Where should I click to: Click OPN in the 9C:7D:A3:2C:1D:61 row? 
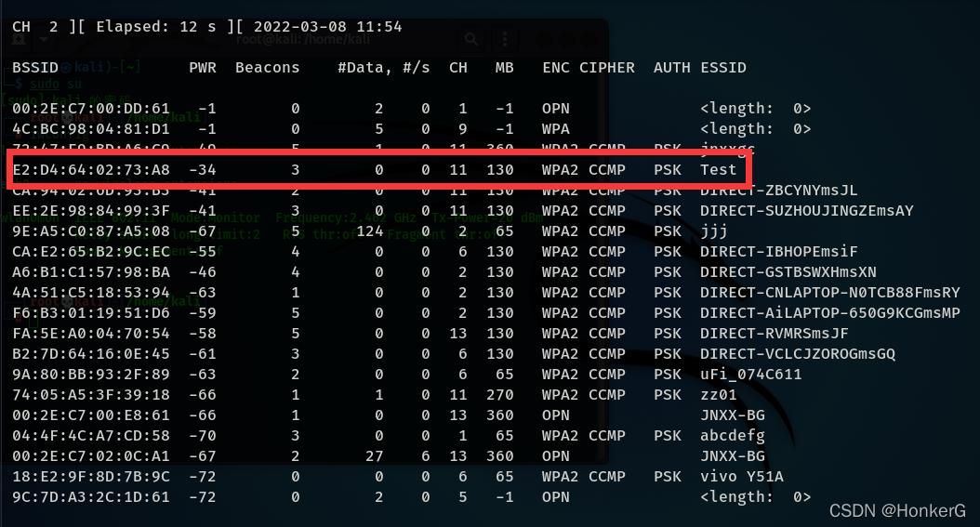556,497
